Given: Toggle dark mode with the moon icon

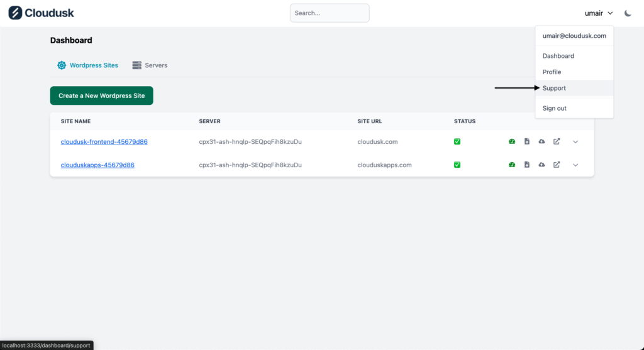Looking at the screenshot, I should click(628, 13).
